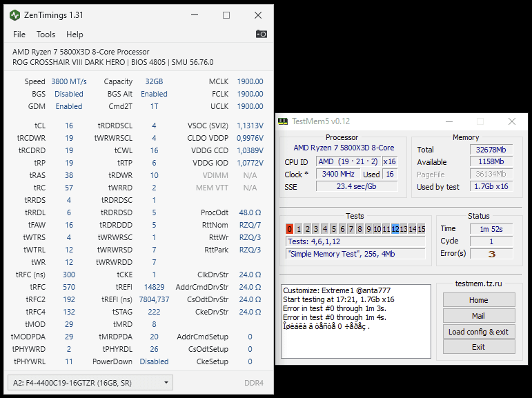This screenshot has height=398, width=532.
Task: Click the UCLK value 1900.00
Action: [x=250, y=106]
